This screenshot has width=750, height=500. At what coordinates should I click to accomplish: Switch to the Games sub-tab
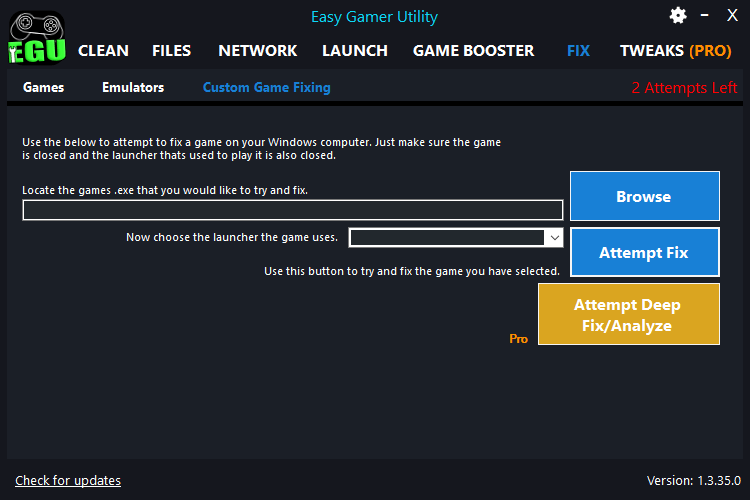pyautogui.click(x=44, y=88)
